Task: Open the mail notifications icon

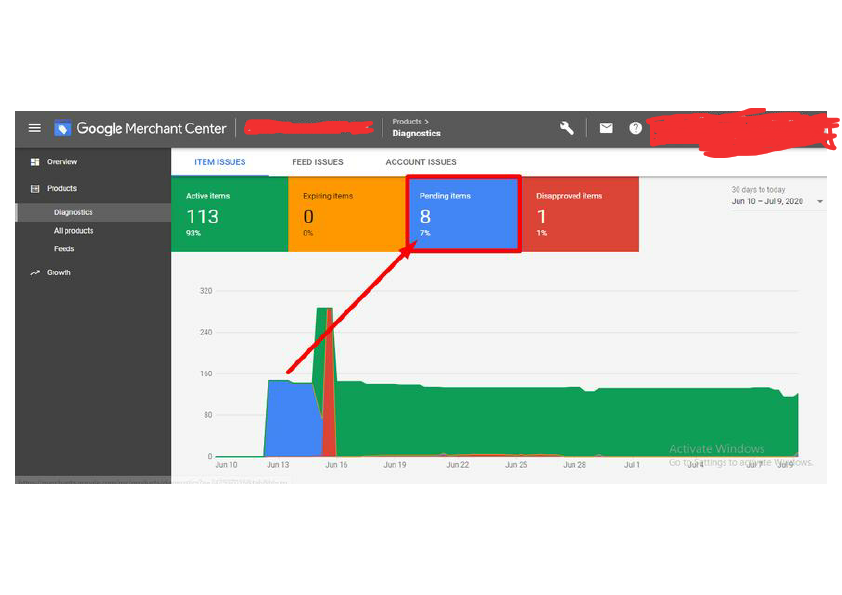Action: point(606,128)
